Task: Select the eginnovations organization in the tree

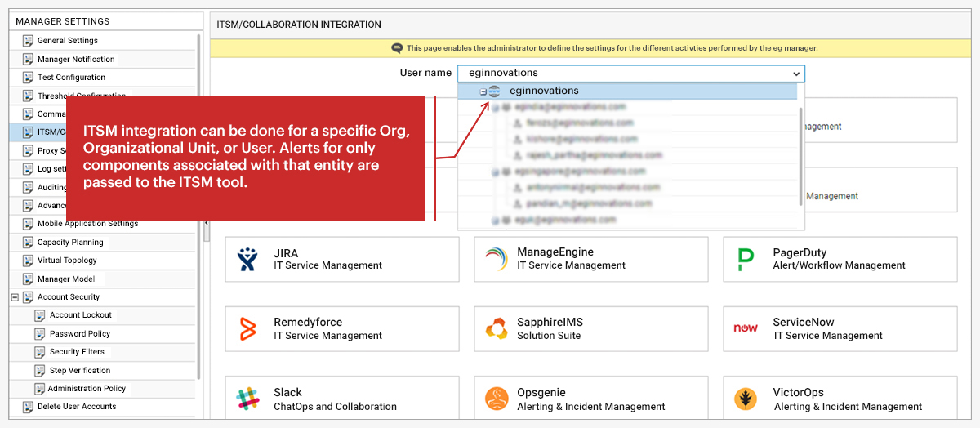Action: 544,91
